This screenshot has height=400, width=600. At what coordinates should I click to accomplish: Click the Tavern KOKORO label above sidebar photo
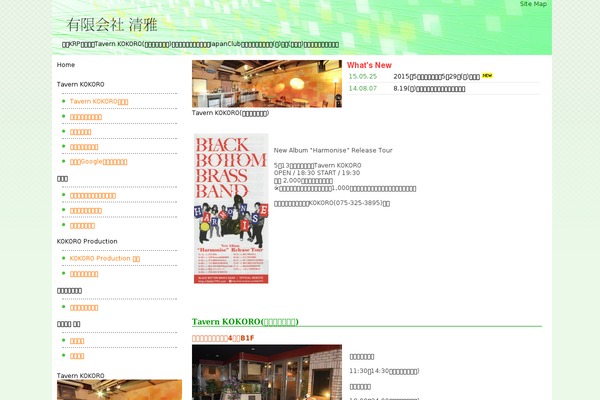click(x=80, y=376)
